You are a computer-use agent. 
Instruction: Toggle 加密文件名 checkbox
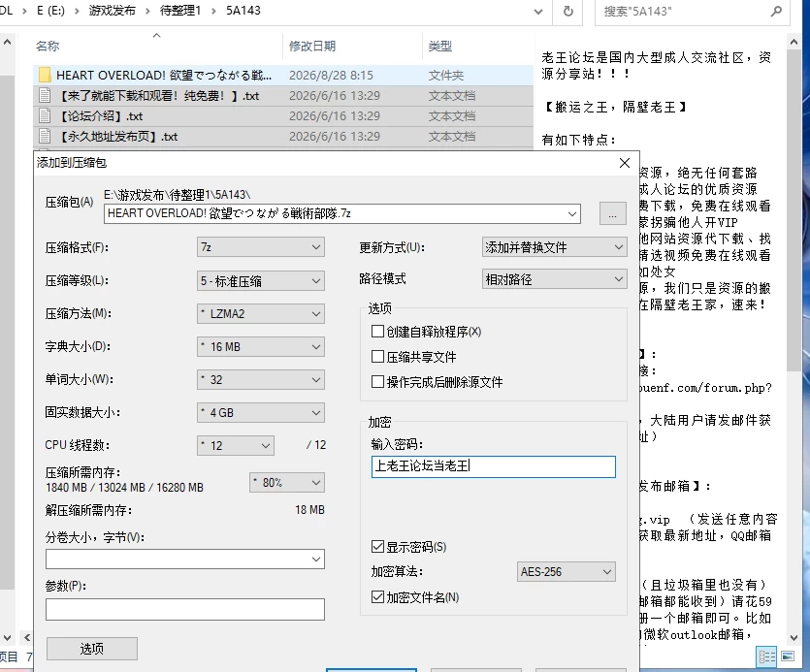coord(377,597)
